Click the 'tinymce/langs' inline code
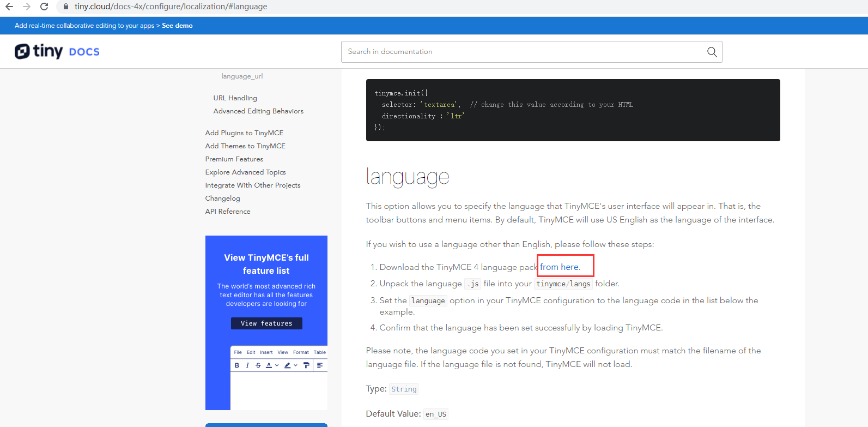 coord(563,284)
